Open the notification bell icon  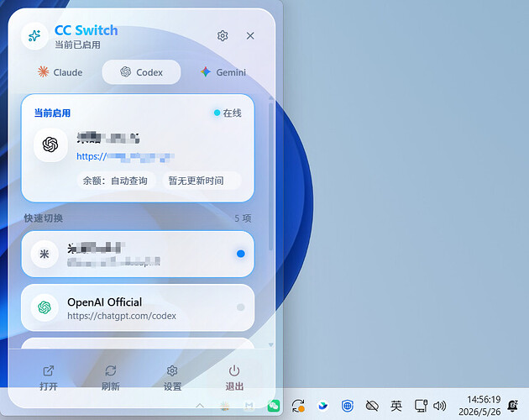coord(513,406)
